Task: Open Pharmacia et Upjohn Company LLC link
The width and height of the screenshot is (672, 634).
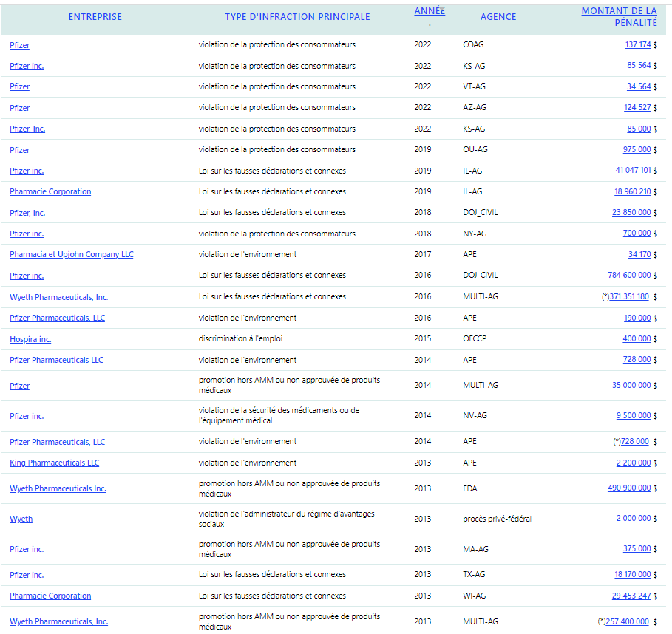Action: tap(71, 255)
